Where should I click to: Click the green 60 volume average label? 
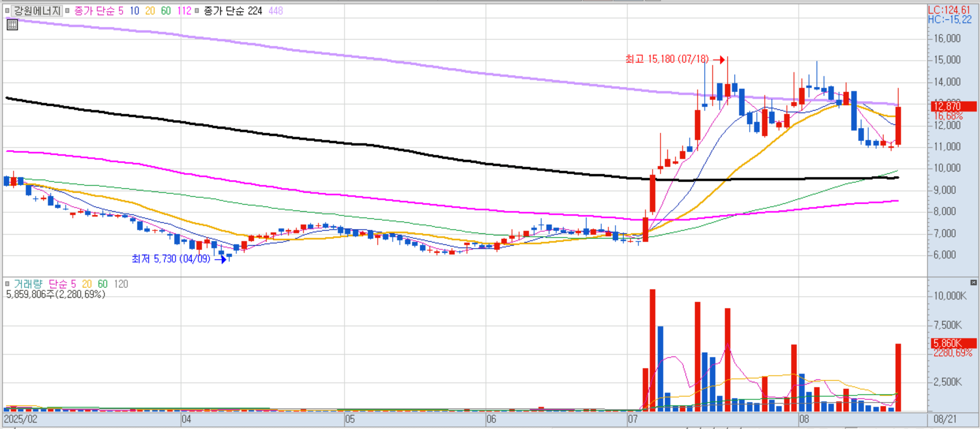click(x=103, y=284)
